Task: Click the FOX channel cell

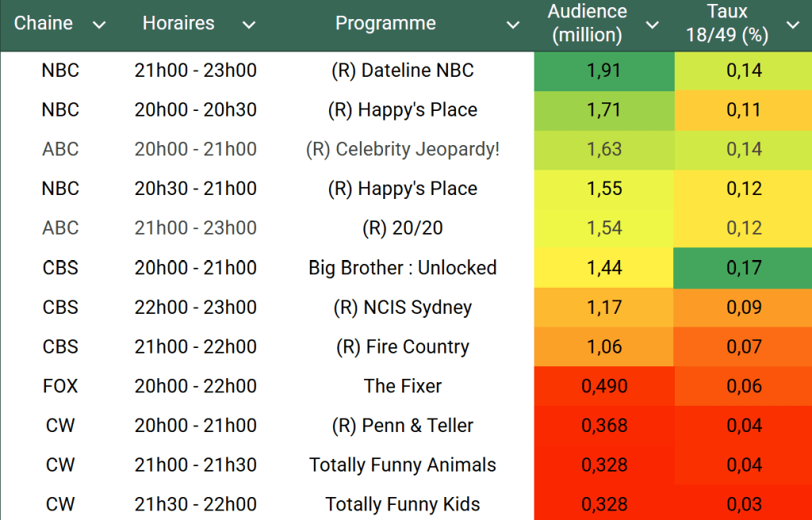Action: pyautogui.click(x=60, y=386)
